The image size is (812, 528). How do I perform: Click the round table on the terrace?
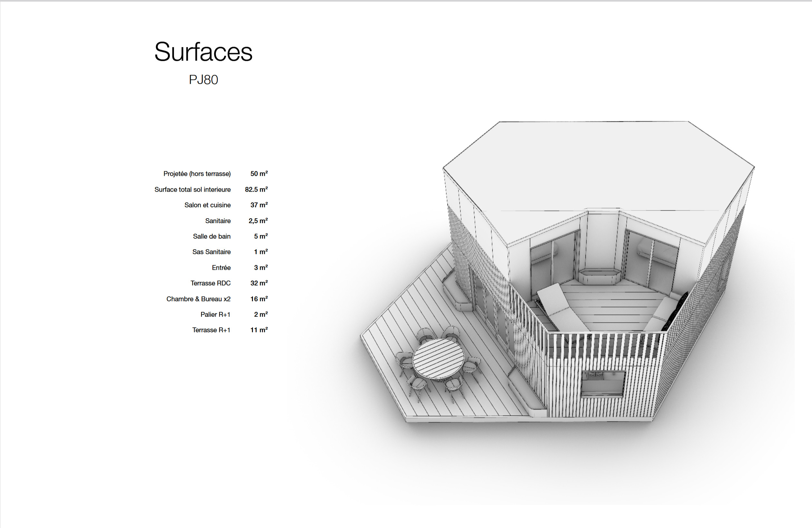coord(439,358)
